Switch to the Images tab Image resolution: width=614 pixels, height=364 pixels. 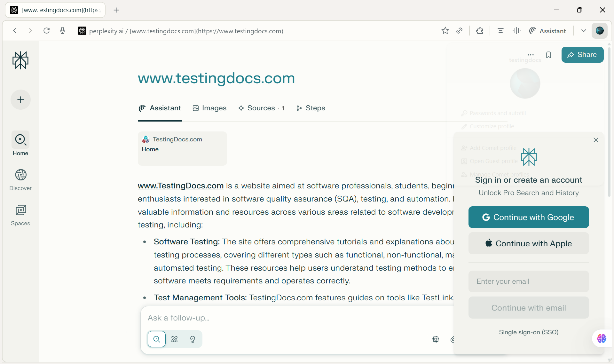pos(209,108)
